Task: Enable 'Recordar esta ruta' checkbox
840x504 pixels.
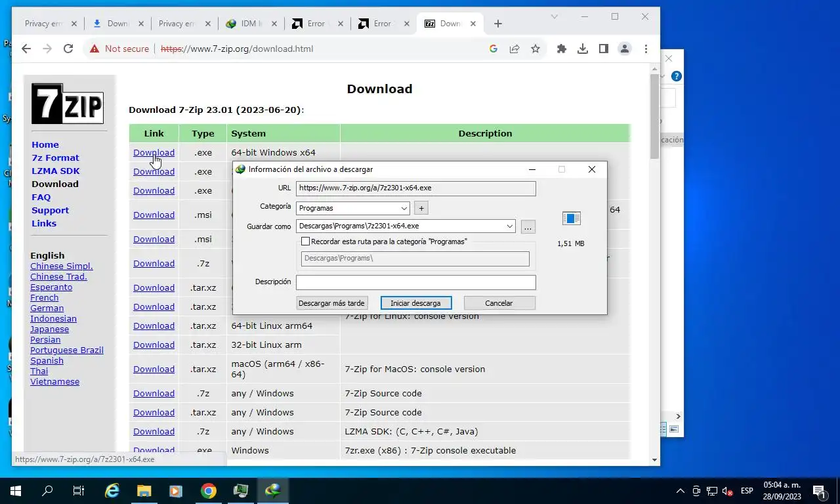Action: coord(305,241)
